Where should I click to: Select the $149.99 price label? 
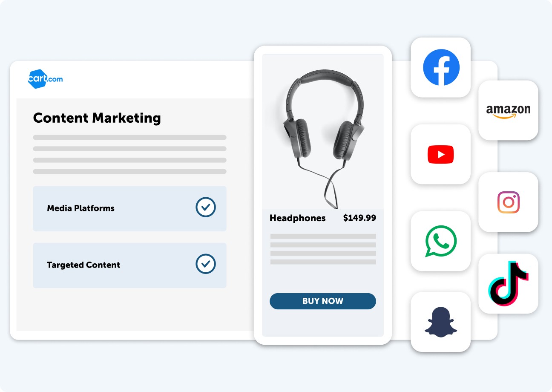coord(359,218)
